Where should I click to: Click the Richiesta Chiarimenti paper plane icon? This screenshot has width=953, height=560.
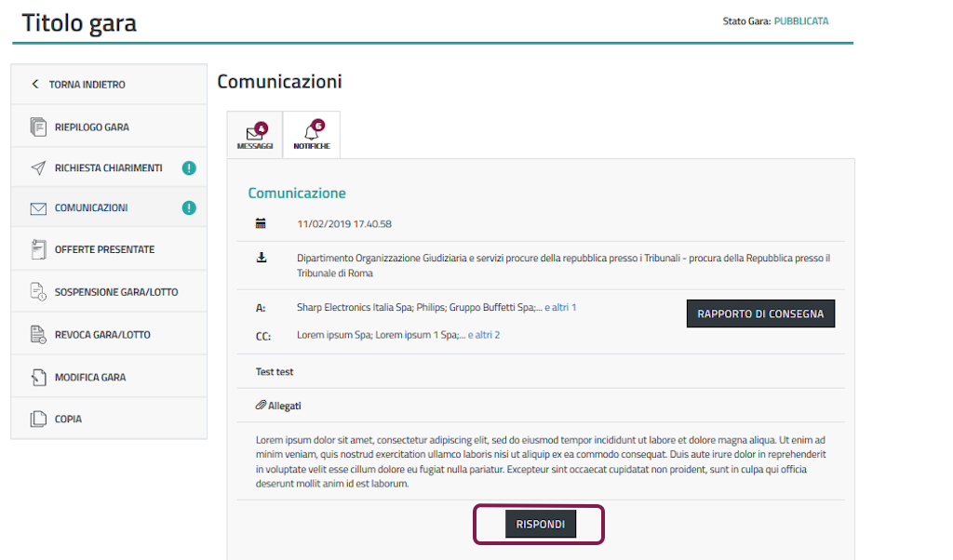click(x=38, y=168)
